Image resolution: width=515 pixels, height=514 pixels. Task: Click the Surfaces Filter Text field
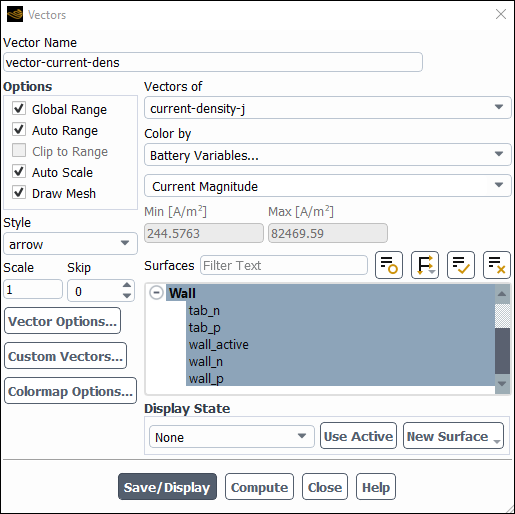[x=284, y=265]
